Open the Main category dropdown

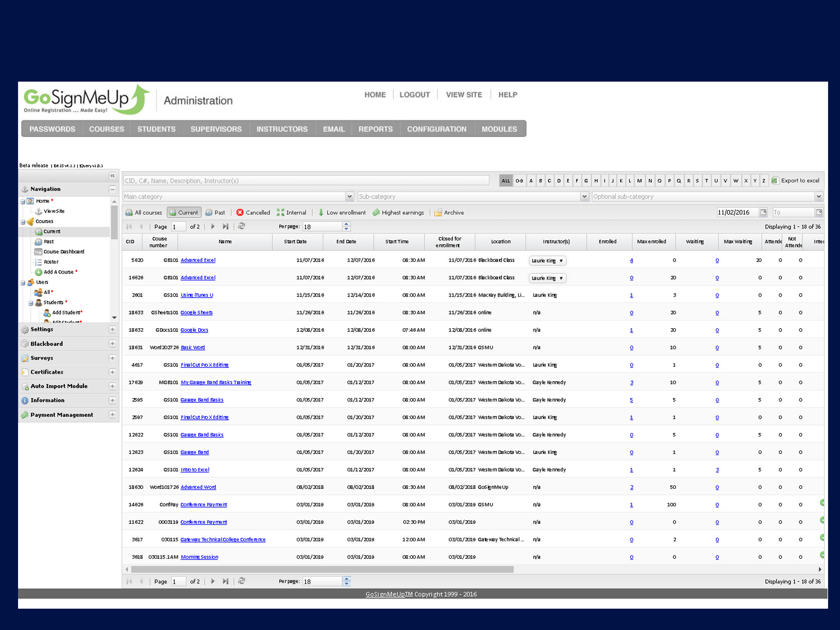coord(349,196)
